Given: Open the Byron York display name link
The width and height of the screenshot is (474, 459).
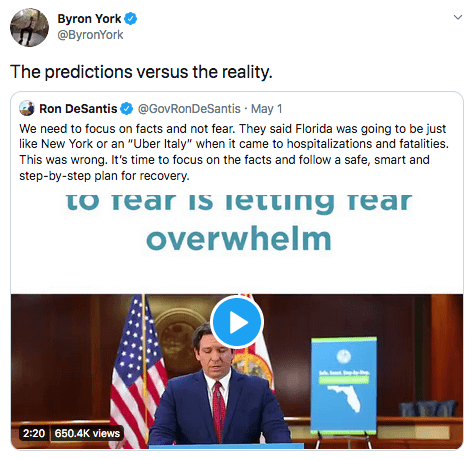Looking at the screenshot, I should 89,19.
